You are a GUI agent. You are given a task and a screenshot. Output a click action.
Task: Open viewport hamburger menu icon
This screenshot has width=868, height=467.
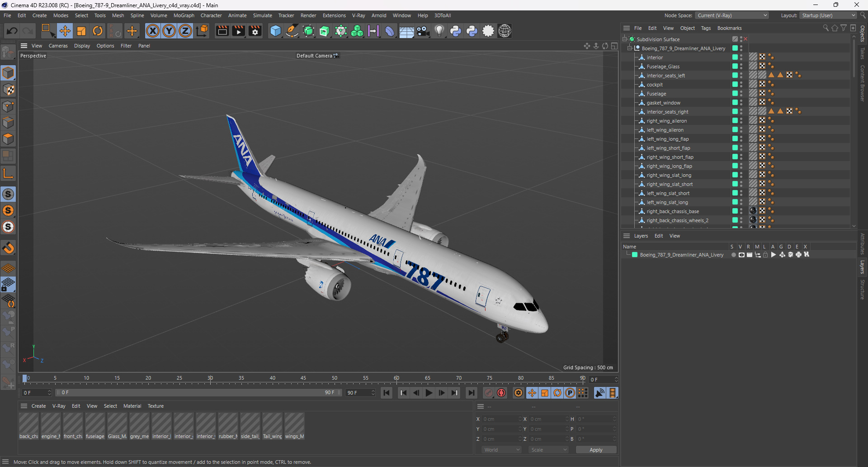click(x=24, y=46)
